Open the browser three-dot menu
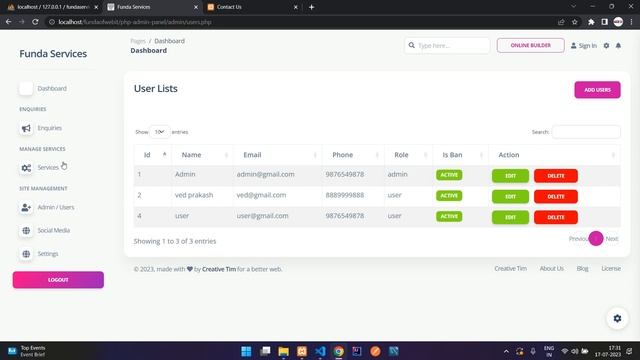The width and height of the screenshot is (640, 360). 632,22
